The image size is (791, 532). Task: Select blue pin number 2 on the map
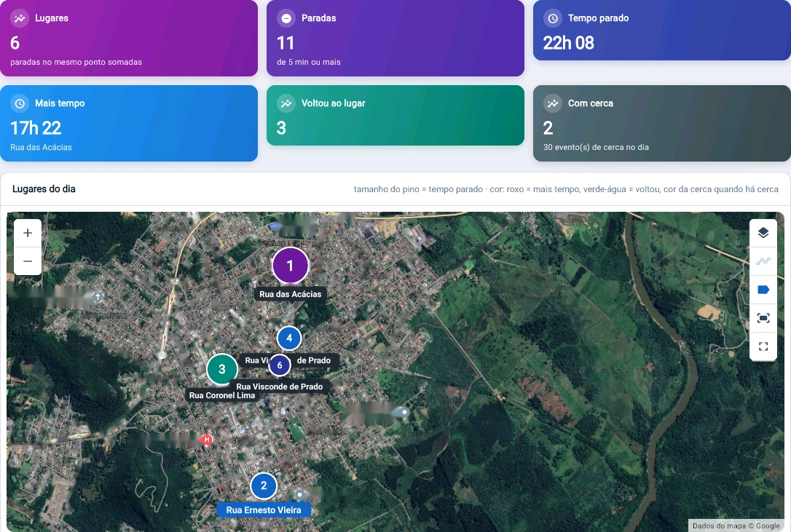click(x=264, y=485)
